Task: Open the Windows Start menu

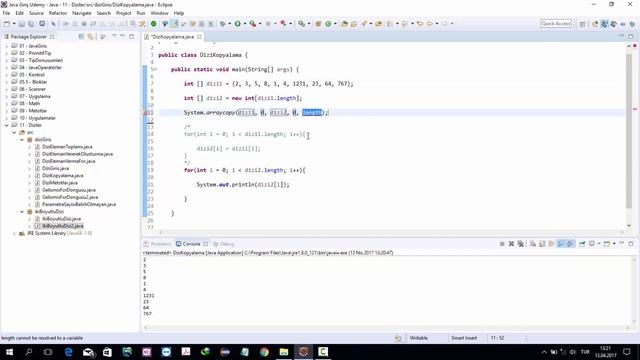Action: pos(9,352)
